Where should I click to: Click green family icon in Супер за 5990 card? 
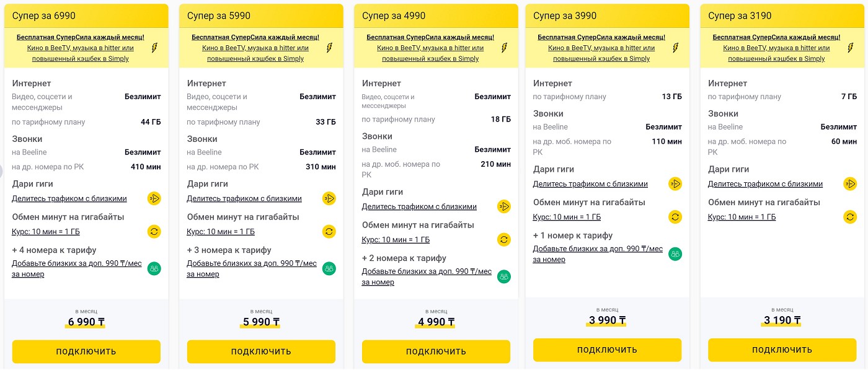329,268
